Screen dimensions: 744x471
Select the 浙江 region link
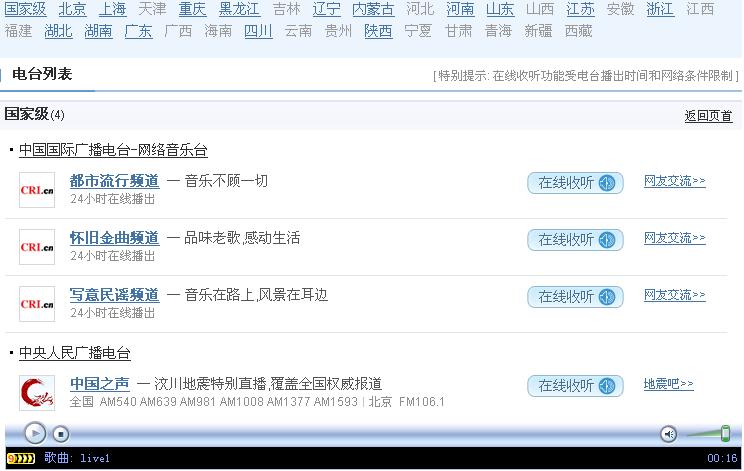[x=660, y=9]
